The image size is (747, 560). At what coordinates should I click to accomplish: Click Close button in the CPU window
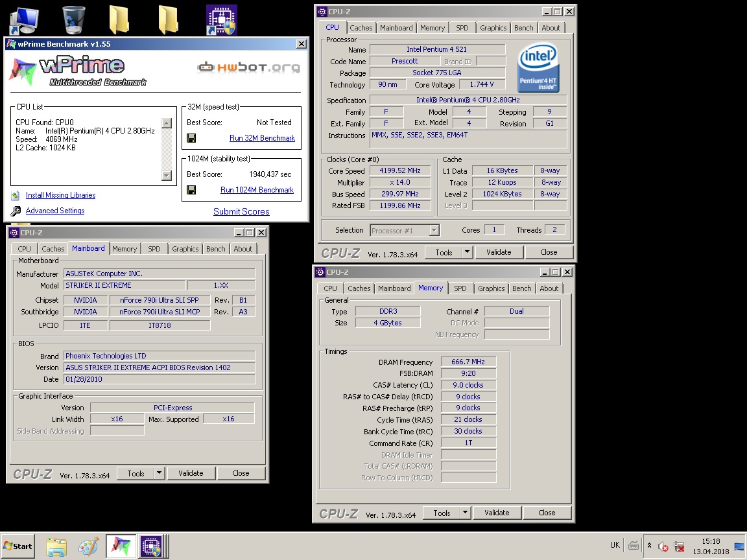(549, 252)
